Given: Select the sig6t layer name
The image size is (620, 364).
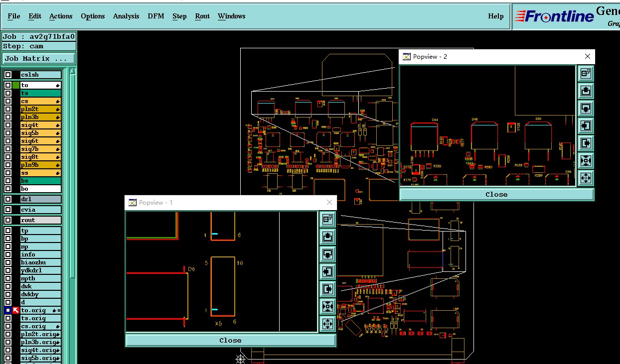Looking at the screenshot, I should point(40,141).
